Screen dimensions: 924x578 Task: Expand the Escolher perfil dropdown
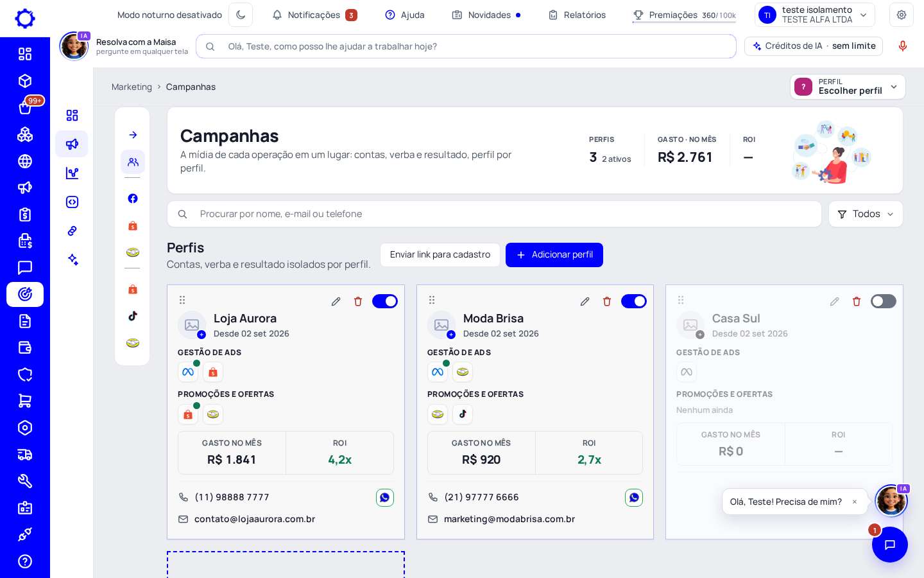click(848, 87)
